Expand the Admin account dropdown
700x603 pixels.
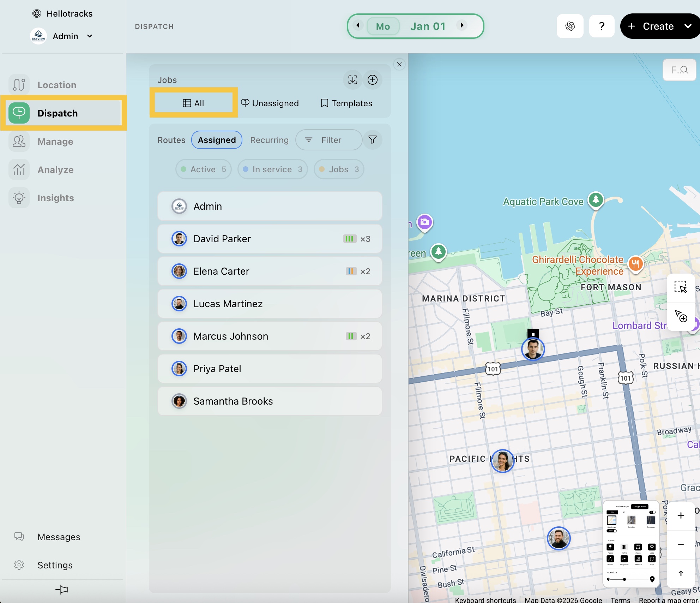pos(90,36)
